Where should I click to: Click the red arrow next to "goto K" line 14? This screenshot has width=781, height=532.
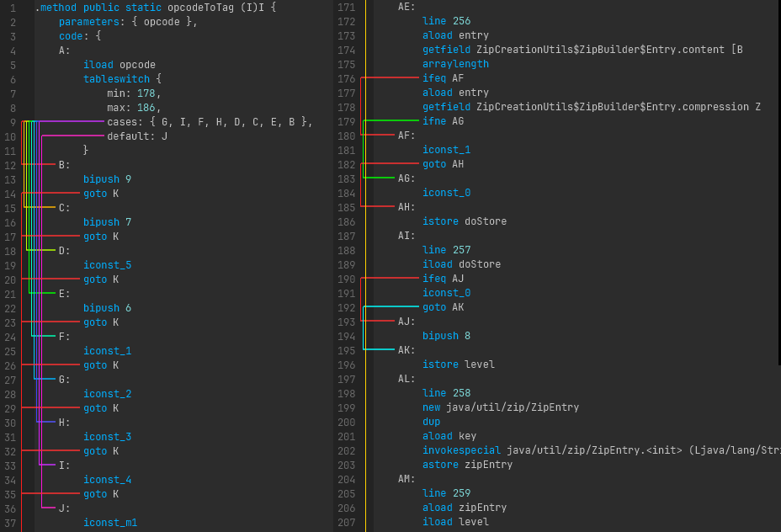pyautogui.click(x=50, y=193)
